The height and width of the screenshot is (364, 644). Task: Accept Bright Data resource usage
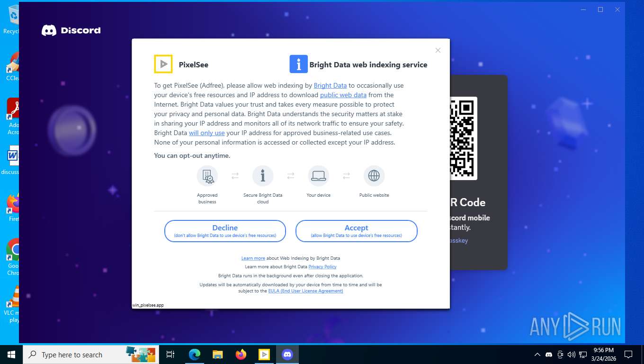357,231
